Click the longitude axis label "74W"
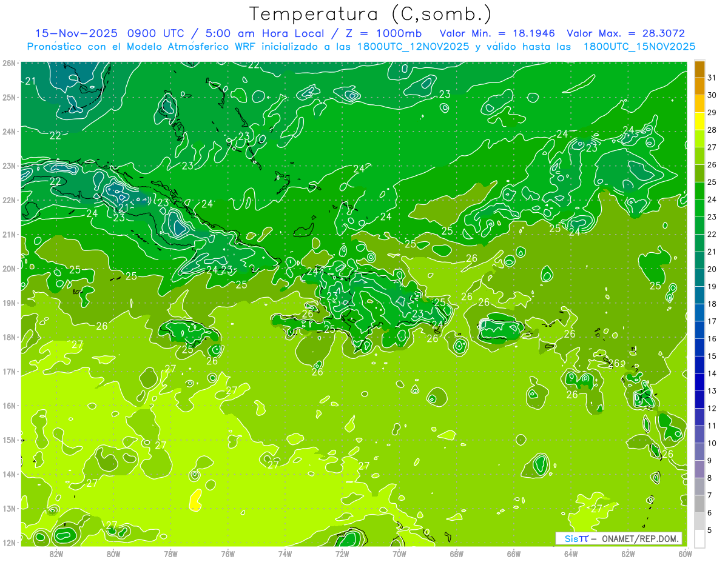 pos(285,554)
